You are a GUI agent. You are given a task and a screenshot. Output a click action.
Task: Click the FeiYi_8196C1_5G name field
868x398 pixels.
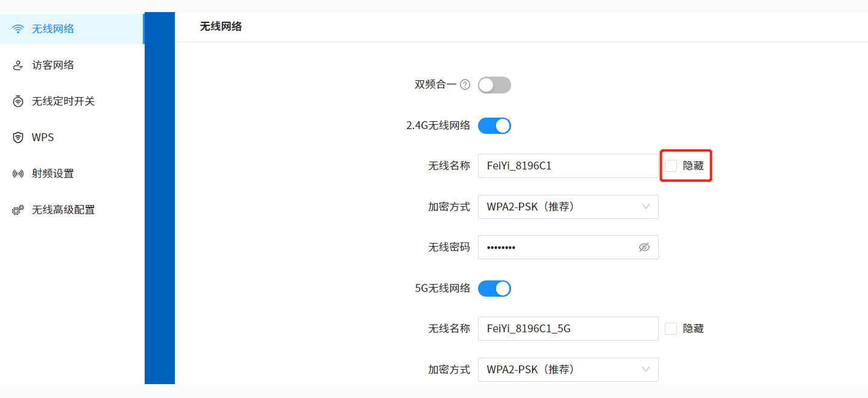568,328
